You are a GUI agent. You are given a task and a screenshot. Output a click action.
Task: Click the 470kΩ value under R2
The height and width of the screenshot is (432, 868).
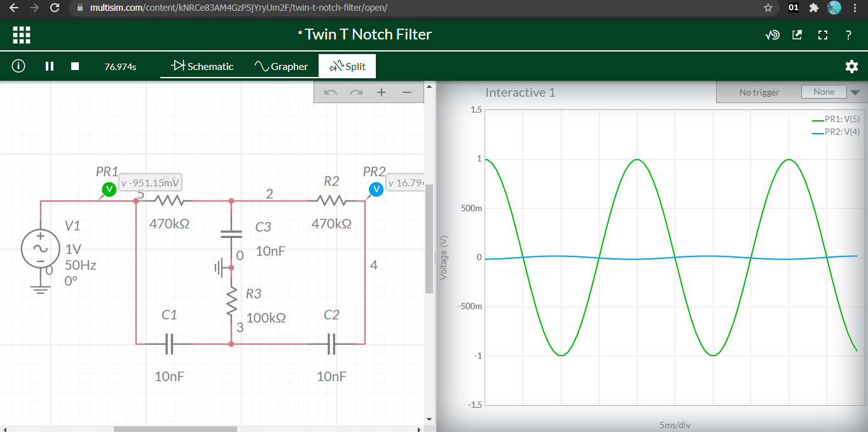331,224
